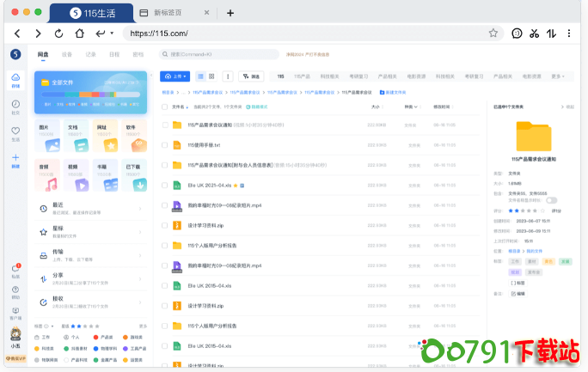The image size is (588, 372).
Task: Open the 种类 type column dropdown
Action: [x=411, y=107]
